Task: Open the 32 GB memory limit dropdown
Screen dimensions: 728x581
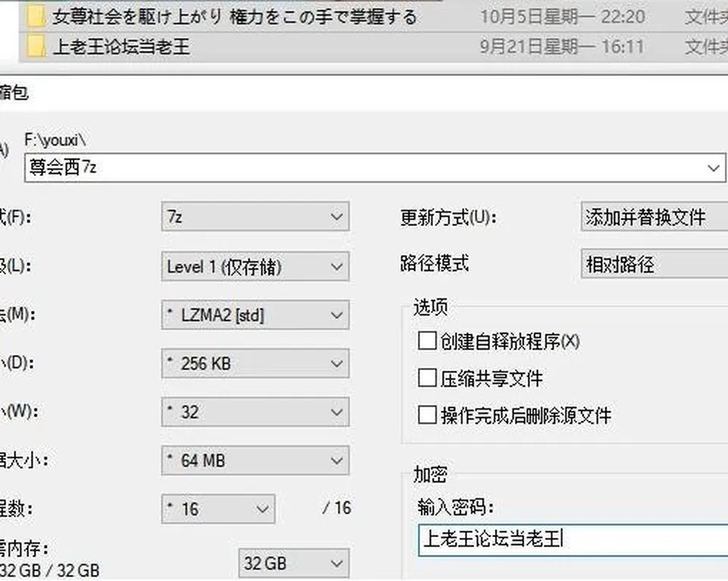Action: [x=294, y=564]
